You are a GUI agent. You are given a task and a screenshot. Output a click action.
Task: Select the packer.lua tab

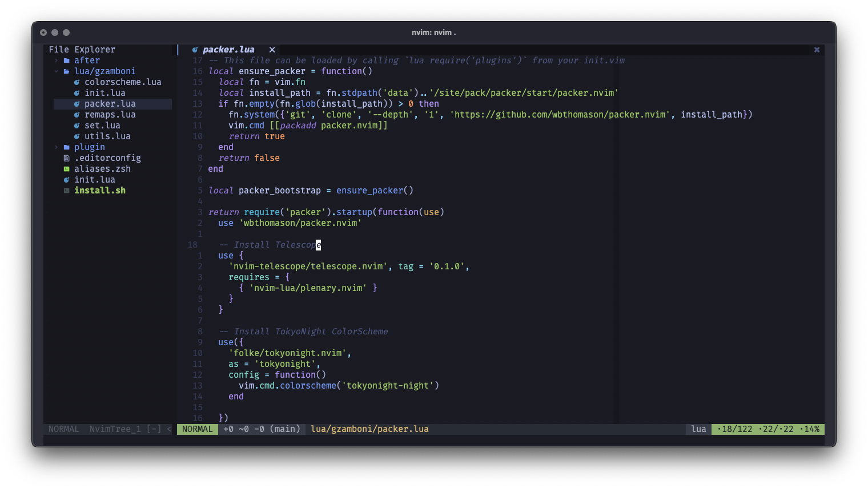228,50
